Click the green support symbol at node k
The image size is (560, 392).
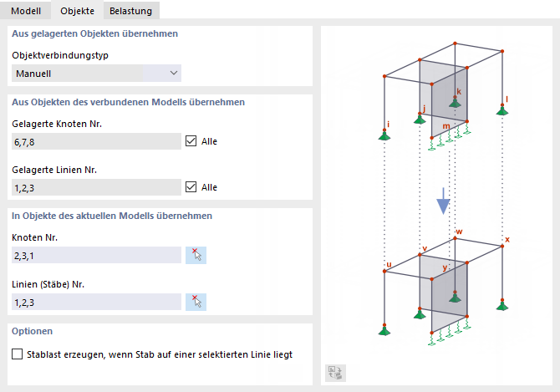[456, 101]
